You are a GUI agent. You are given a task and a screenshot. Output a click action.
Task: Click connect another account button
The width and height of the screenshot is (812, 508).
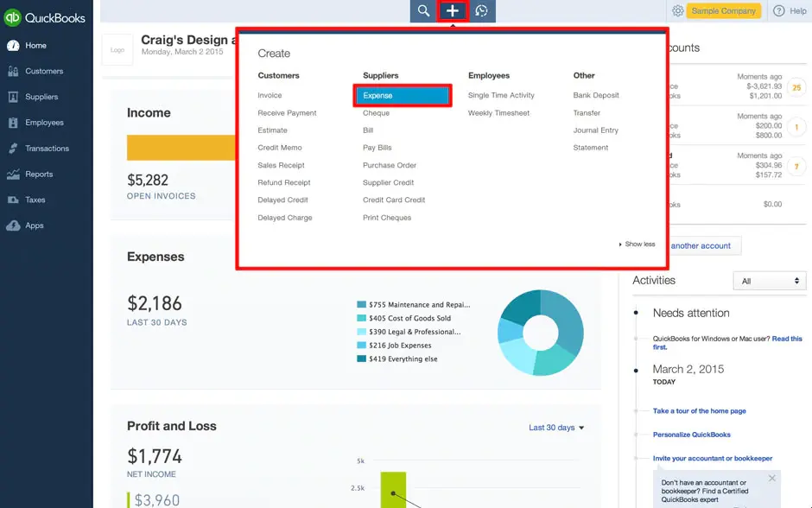(x=704, y=246)
